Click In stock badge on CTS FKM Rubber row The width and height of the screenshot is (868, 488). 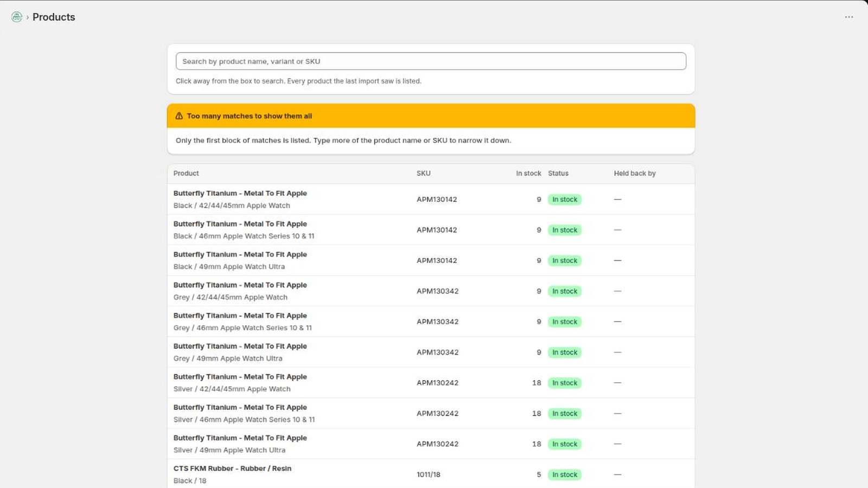tap(565, 474)
